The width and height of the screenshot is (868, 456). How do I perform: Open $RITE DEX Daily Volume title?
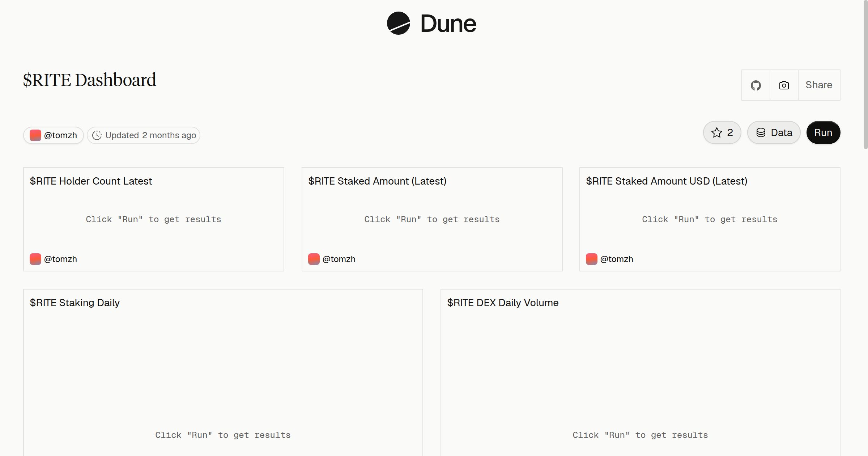pos(503,303)
